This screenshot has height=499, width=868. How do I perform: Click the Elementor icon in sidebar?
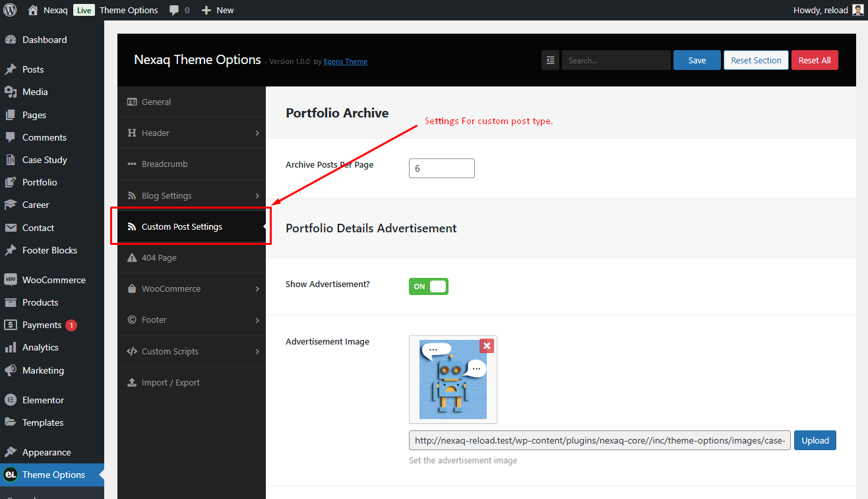pos(11,400)
